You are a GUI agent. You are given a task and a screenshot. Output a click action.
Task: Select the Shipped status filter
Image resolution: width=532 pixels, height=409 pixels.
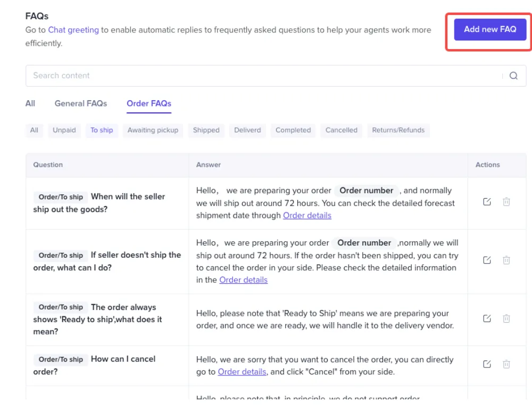(x=206, y=130)
